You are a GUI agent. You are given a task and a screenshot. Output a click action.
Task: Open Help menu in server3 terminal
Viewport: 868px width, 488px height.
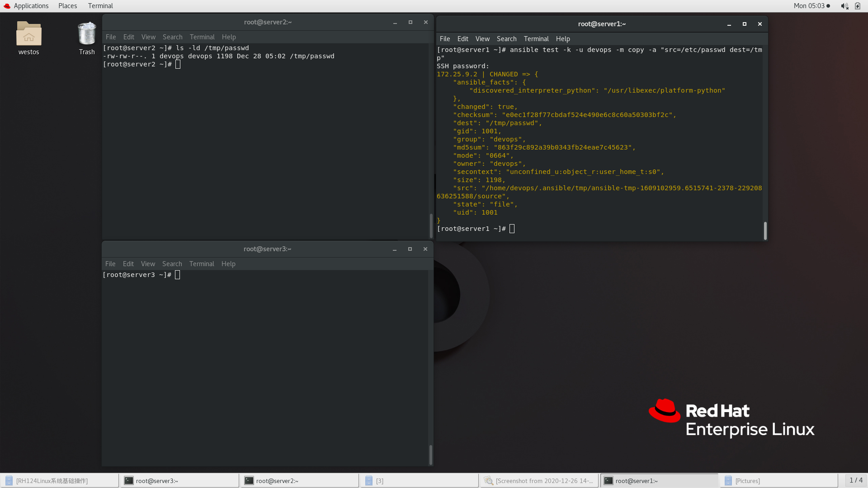[x=228, y=264]
